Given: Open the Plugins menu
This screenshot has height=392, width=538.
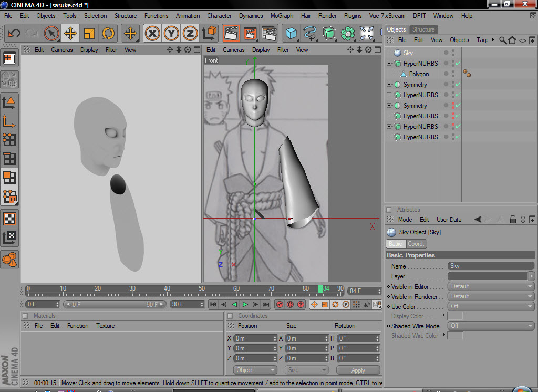Looking at the screenshot, I should click(353, 16).
